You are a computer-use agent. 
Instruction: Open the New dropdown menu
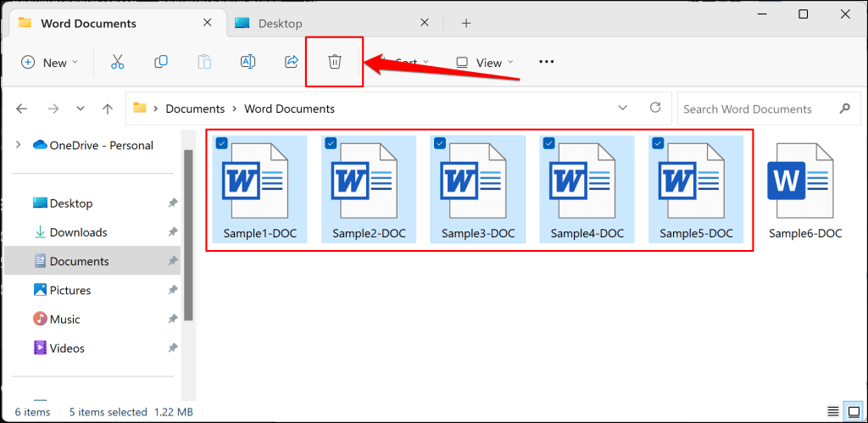coord(49,63)
